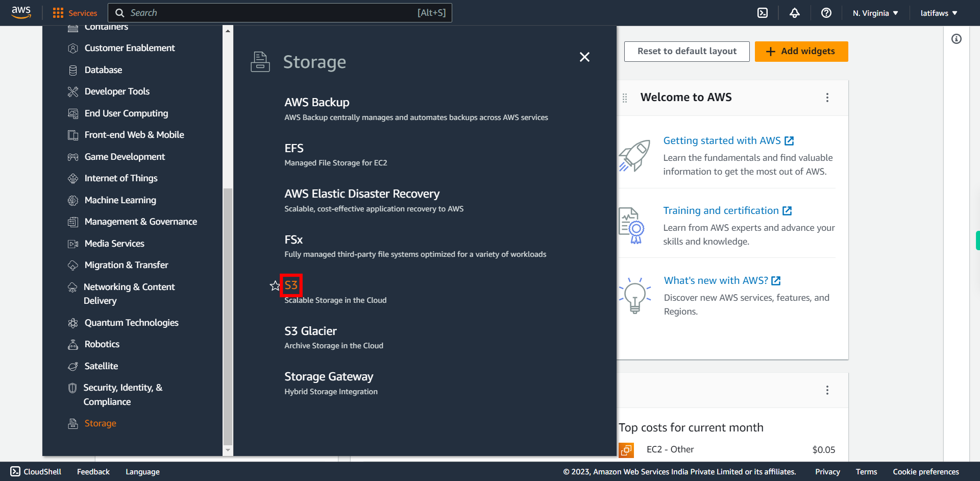Open S3 Glacier service
Image resolution: width=980 pixels, height=481 pixels.
[x=310, y=331]
